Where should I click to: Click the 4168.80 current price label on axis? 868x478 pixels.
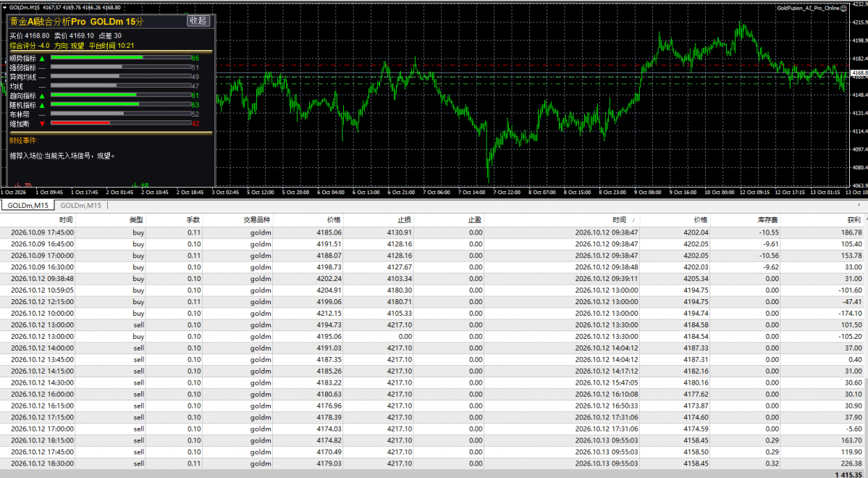[859, 73]
